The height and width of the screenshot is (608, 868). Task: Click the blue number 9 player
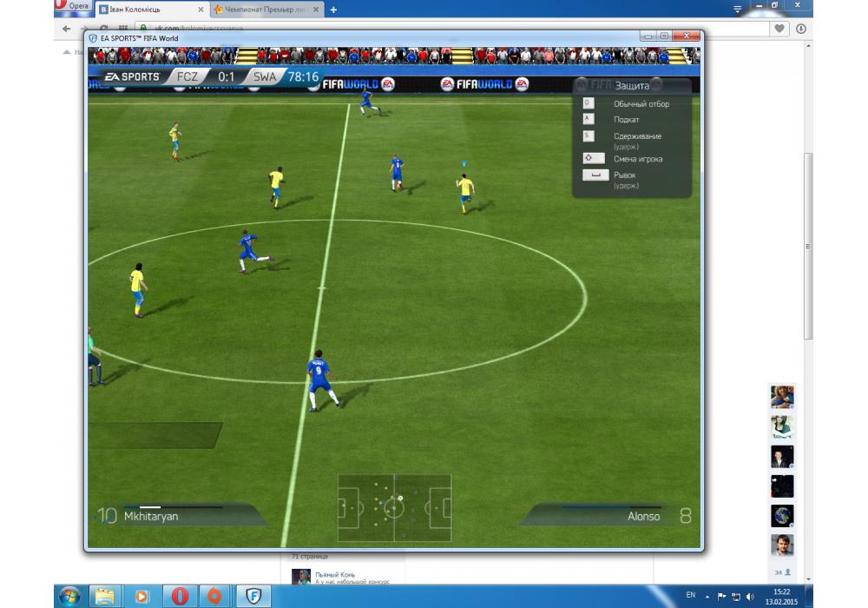click(320, 380)
